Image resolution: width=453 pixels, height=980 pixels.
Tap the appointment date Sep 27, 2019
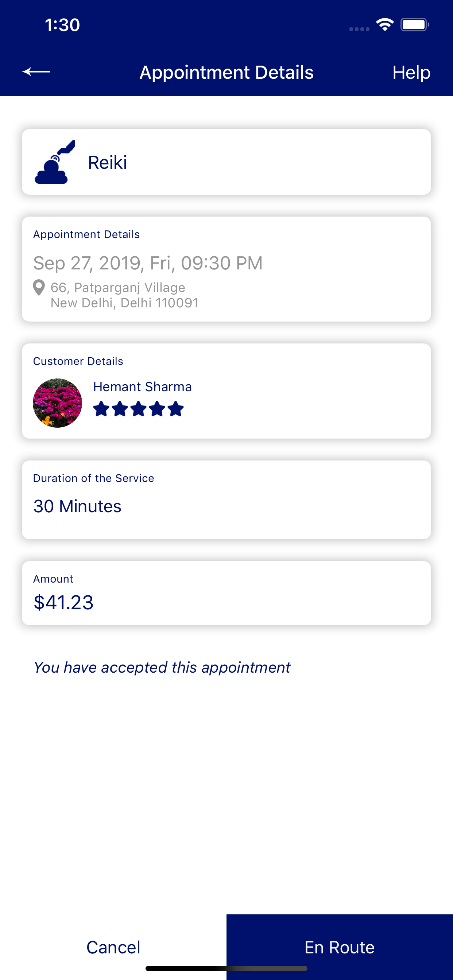click(x=148, y=263)
